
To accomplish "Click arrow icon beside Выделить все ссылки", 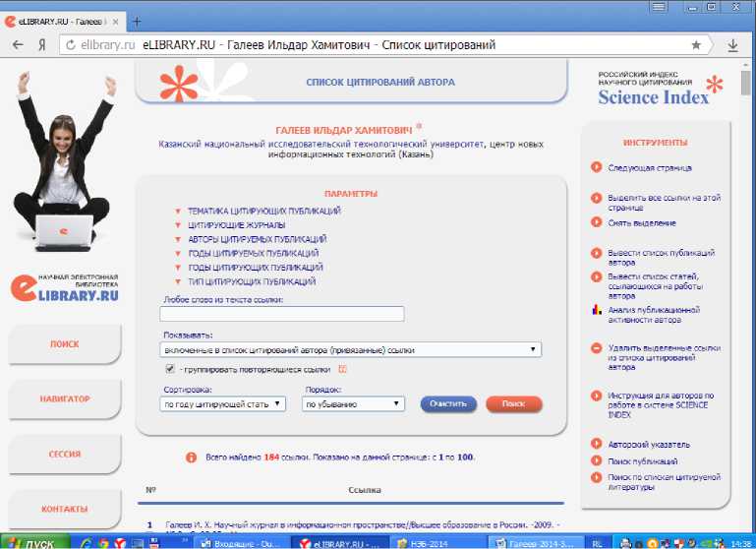I will point(597,198).
